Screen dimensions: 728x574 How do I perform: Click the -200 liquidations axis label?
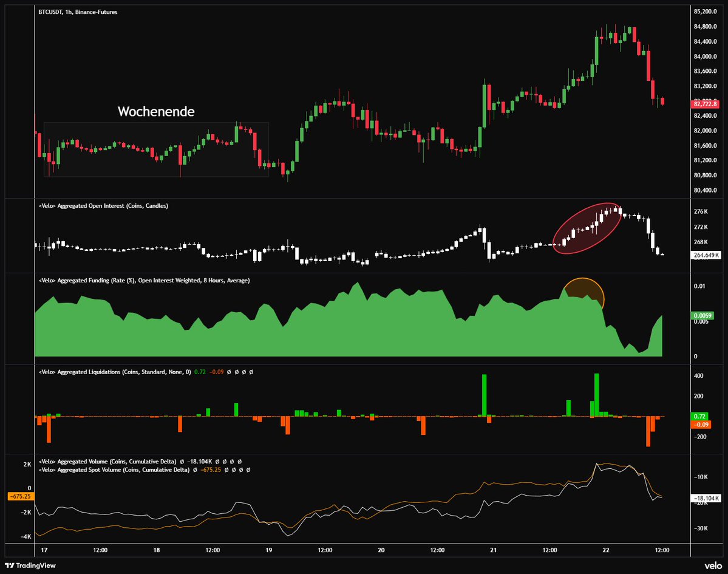pos(700,437)
